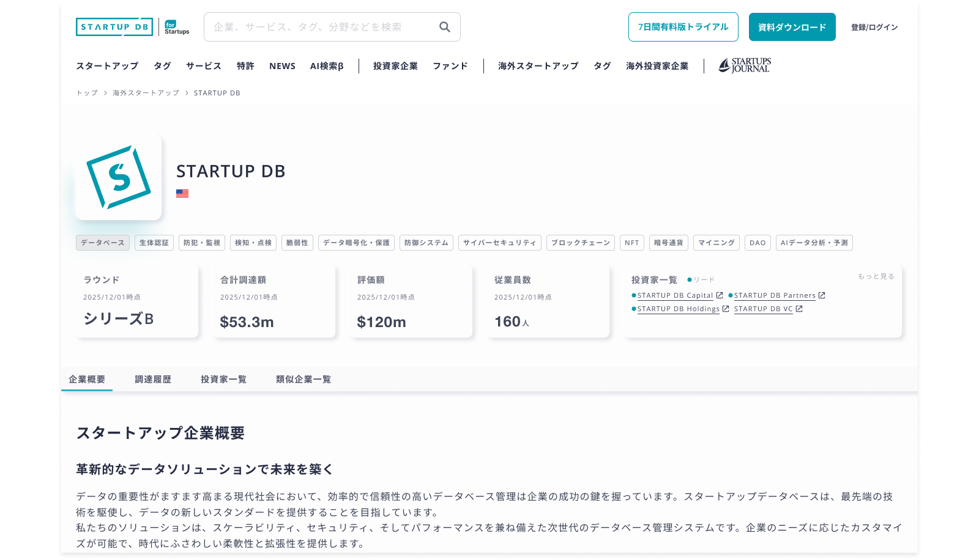Select the ブロックチェーン tag
Screen dimensions: 979x560
[x=581, y=243]
